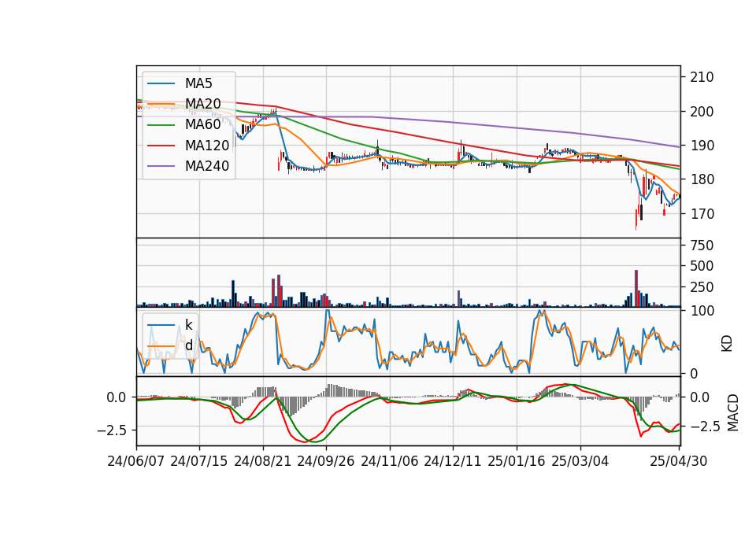Click the orange MA20 legend line sample
This screenshot has height=543, width=756.
[x=161, y=105]
